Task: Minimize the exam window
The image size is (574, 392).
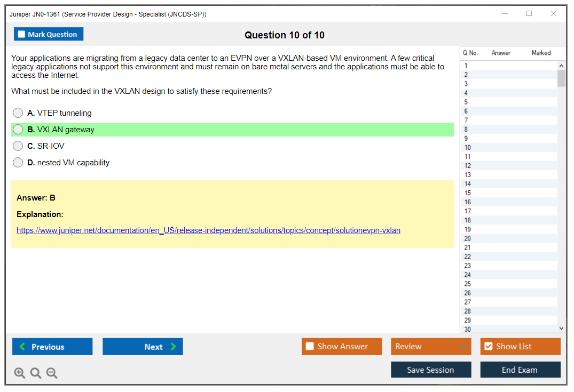Action: click(x=505, y=14)
